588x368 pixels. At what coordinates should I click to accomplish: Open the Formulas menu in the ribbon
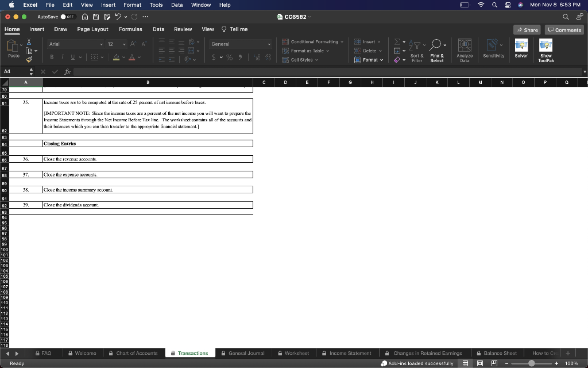pos(130,29)
